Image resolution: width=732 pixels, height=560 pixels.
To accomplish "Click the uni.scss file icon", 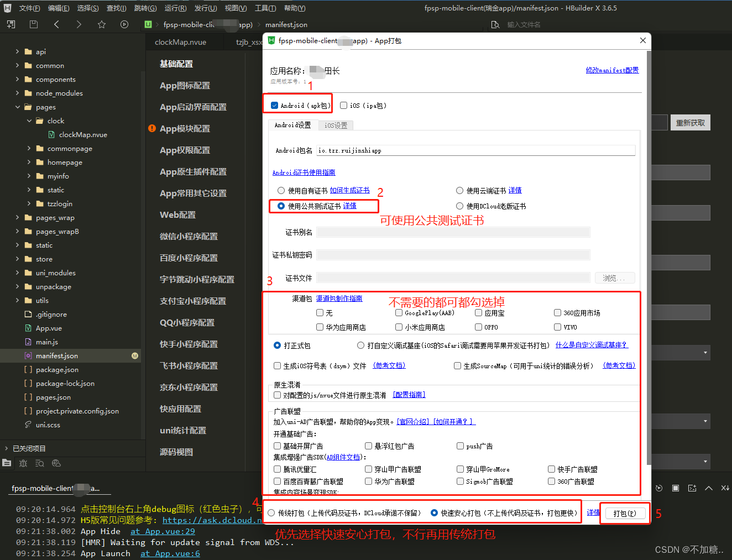I will pos(28,425).
